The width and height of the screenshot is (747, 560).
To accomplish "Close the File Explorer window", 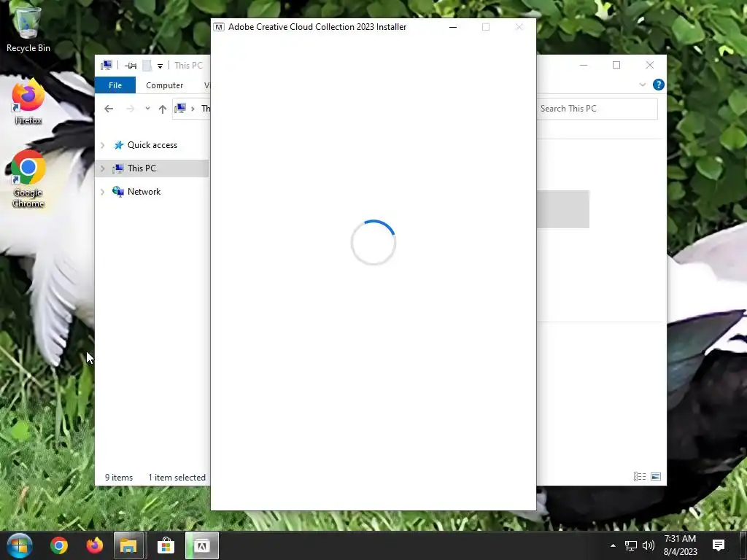I will (650, 65).
